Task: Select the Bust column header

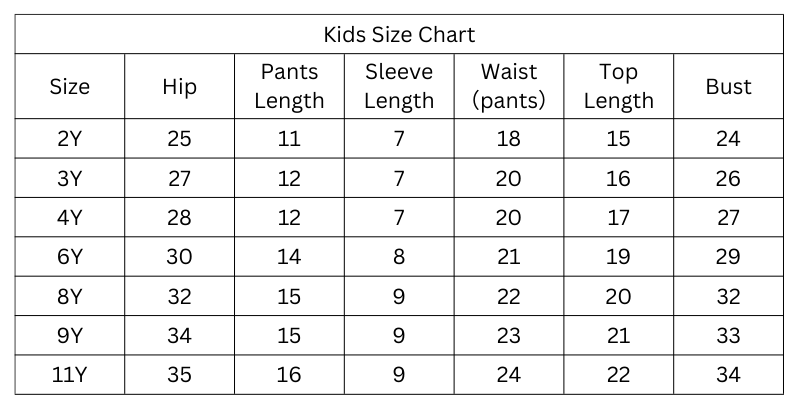Action: (728, 86)
